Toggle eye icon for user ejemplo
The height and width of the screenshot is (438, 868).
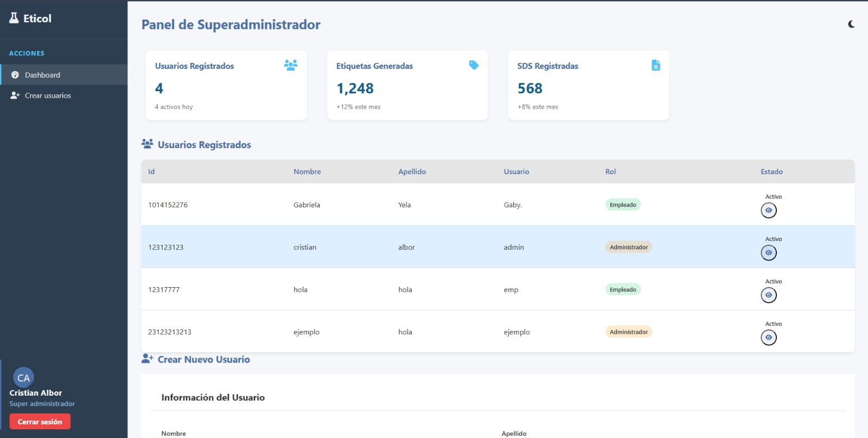(x=768, y=338)
